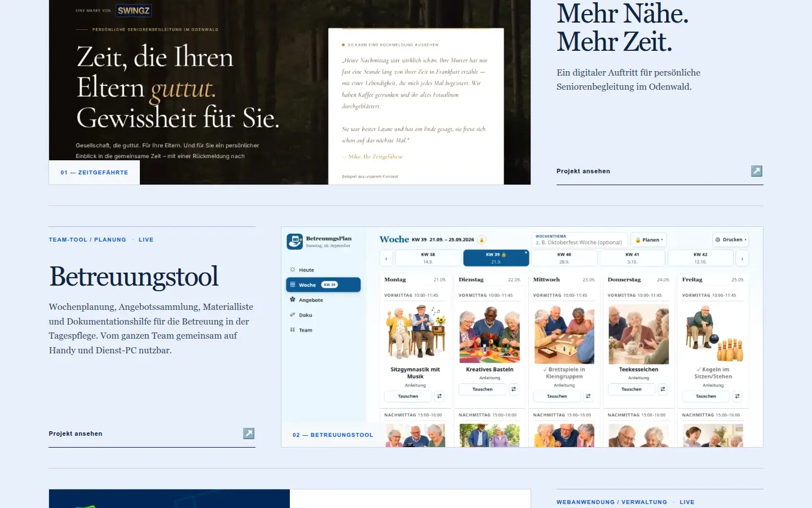
Task: Open 'Projekt ansehen' link under Mehr Nähe
Action: [x=583, y=171]
